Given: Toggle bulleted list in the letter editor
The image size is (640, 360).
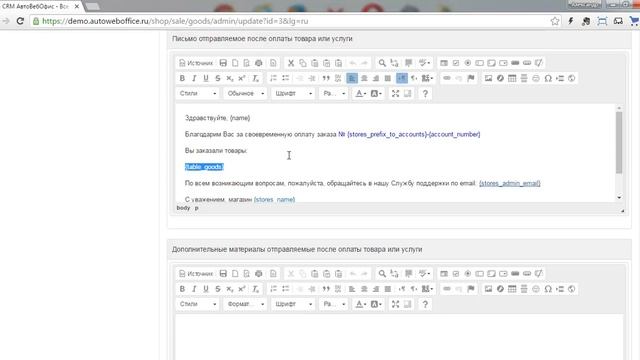Looking at the screenshot, I should [x=285, y=78].
